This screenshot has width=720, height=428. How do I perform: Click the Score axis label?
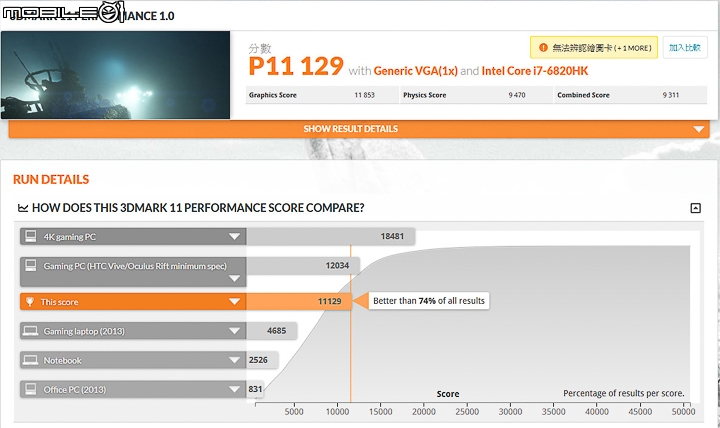448,394
